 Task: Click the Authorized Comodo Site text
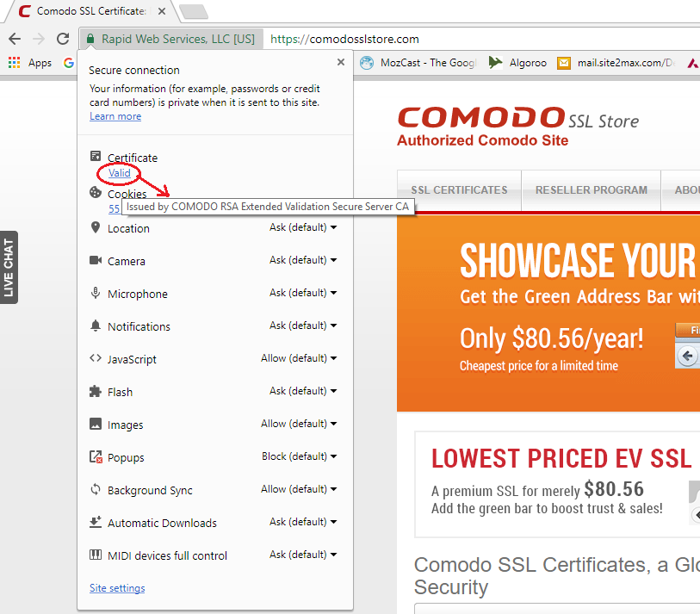click(x=482, y=140)
